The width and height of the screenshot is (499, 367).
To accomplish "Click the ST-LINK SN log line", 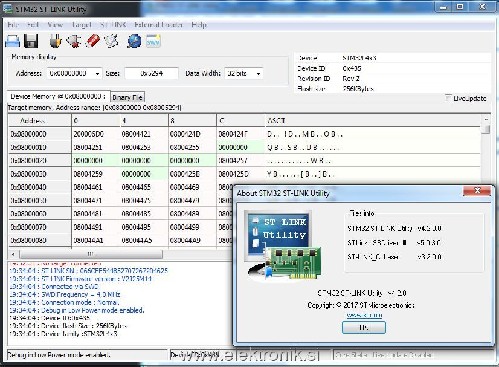I will pyautogui.click(x=89, y=270).
